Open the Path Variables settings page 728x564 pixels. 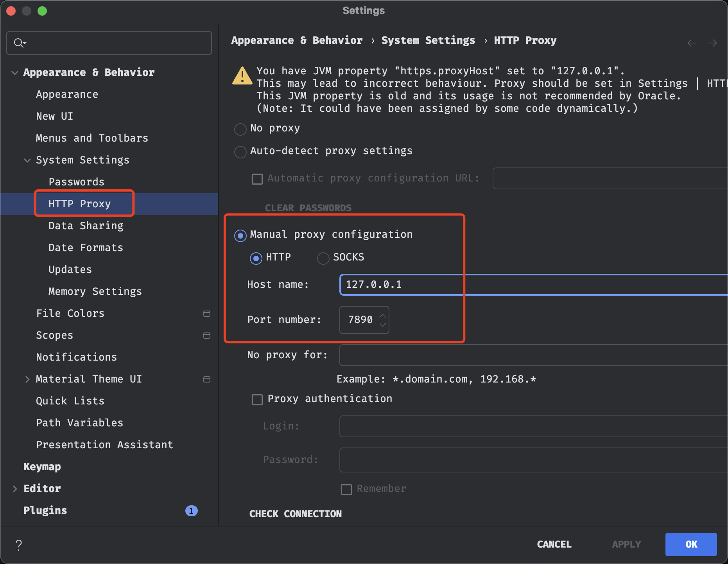click(x=80, y=423)
